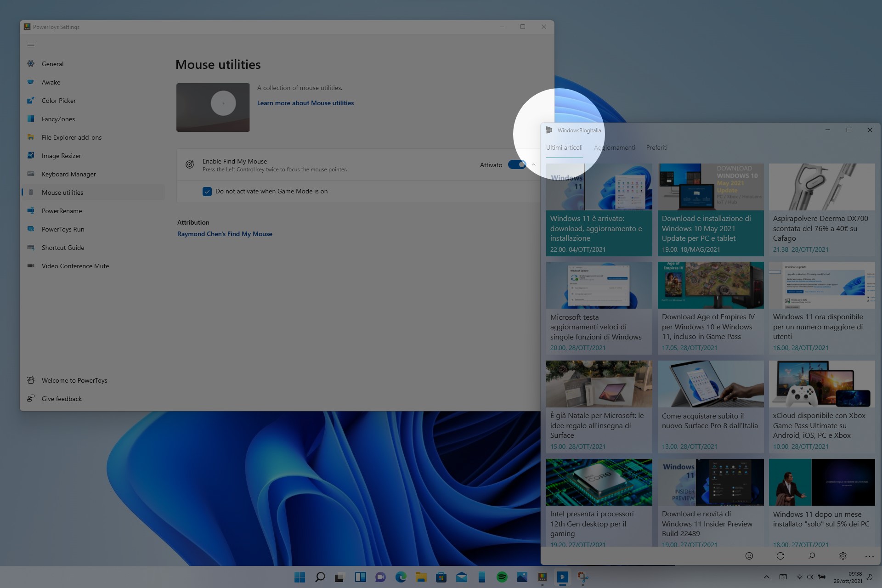Open Aspirapolvere Deerma DX700 article

click(822, 210)
